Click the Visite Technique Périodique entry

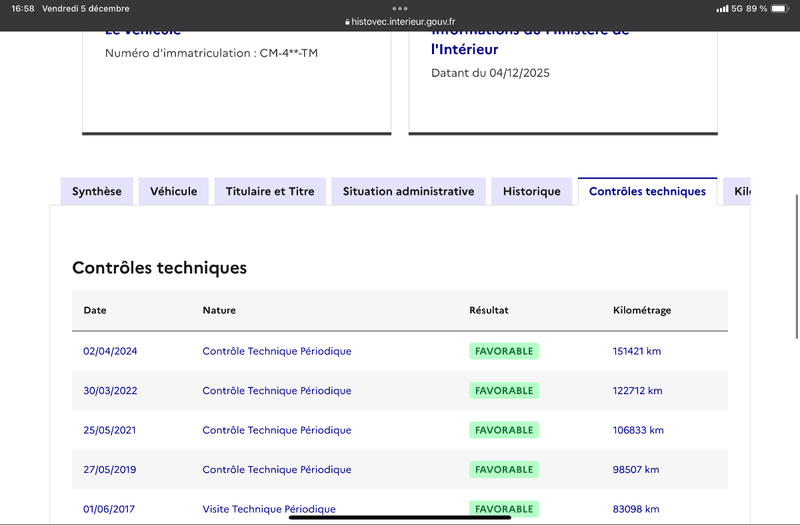(x=269, y=509)
